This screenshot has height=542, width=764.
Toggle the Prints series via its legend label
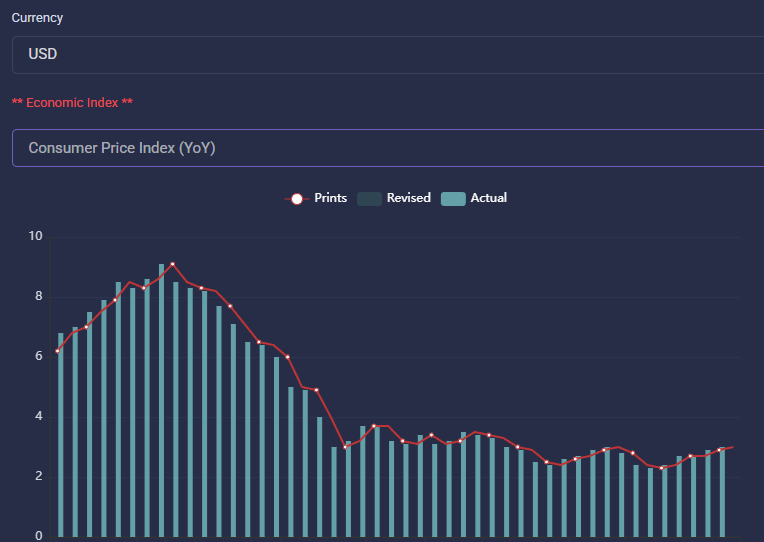(x=330, y=198)
